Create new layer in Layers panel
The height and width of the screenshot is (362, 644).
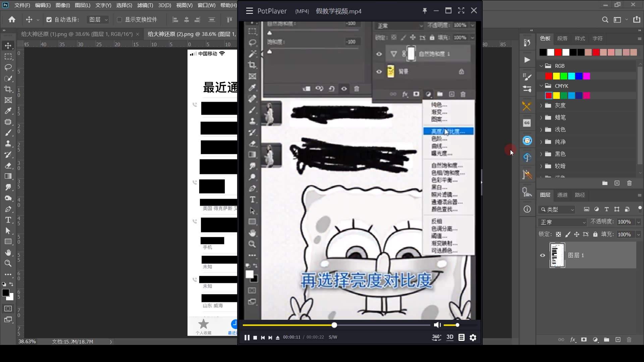click(618, 340)
